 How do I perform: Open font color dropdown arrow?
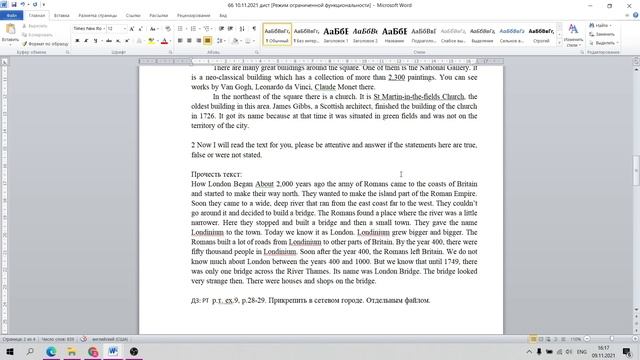170,41
